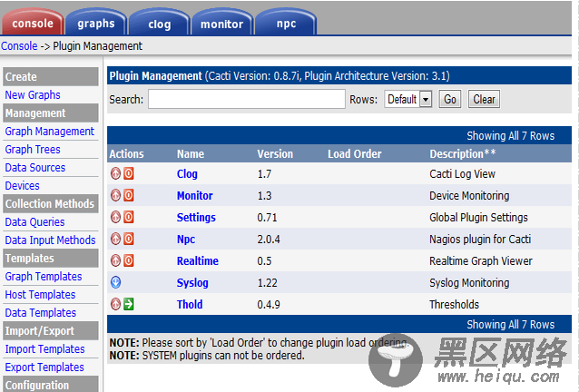Viewport: 579px width, 392px height.
Task: Click the uninstall icon in the Thold row
Action: 115,304
